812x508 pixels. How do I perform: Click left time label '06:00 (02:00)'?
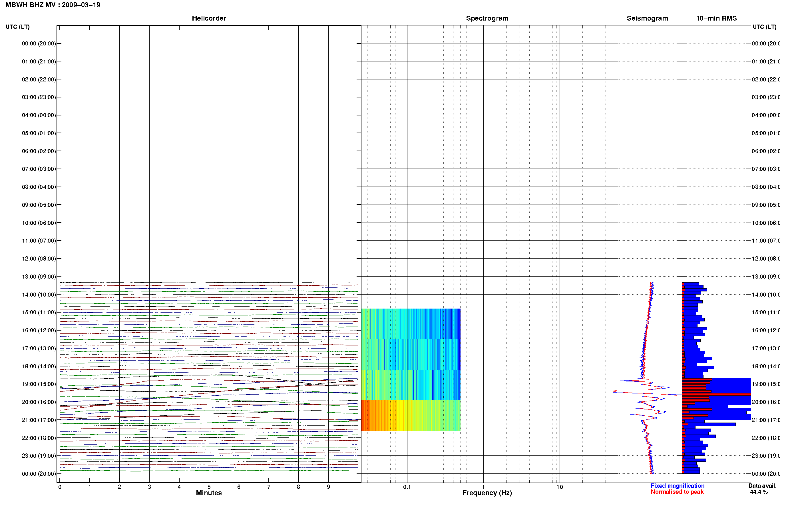click(x=39, y=151)
